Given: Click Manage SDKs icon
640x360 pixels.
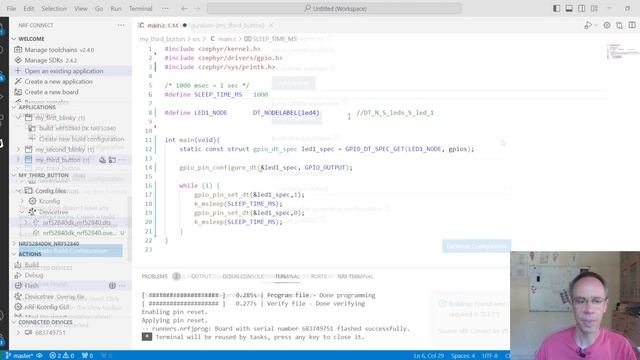Looking at the screenshot, I should pyautogui.click(x=18, y=60).
